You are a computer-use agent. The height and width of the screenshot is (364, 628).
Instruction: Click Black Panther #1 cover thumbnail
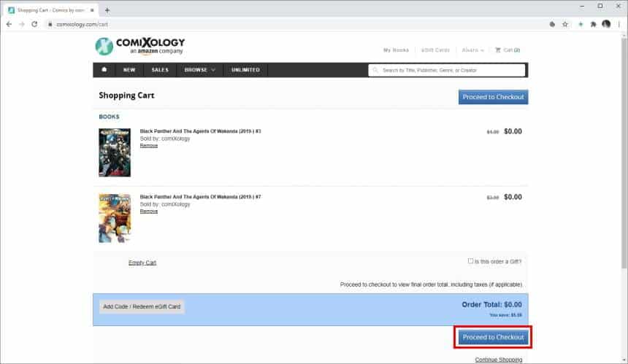coord(115,152)
